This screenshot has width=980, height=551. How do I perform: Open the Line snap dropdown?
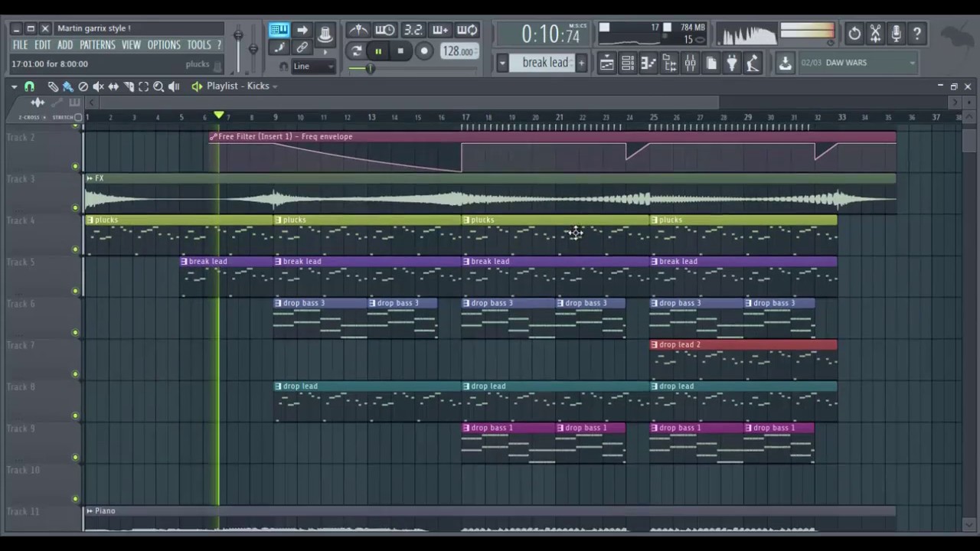(314, 67)
